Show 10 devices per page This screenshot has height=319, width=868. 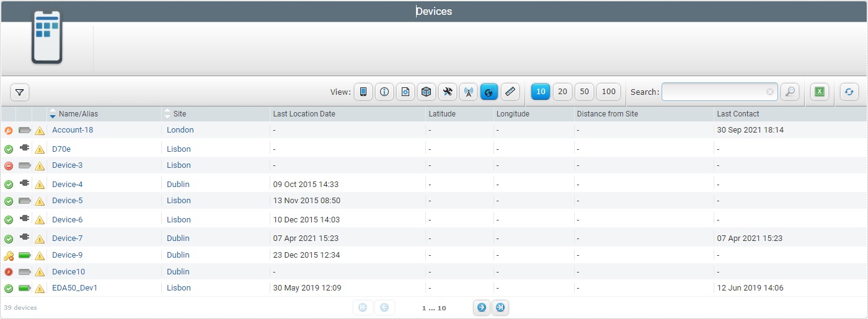coord(541,92)
